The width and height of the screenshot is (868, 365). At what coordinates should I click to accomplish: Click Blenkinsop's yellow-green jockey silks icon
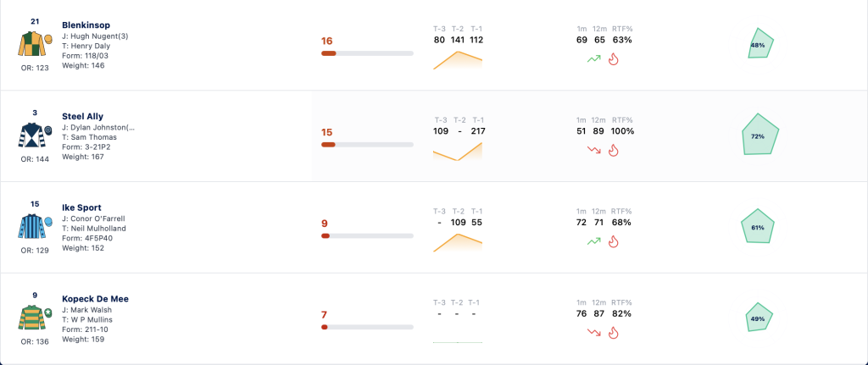coord(35,44)
